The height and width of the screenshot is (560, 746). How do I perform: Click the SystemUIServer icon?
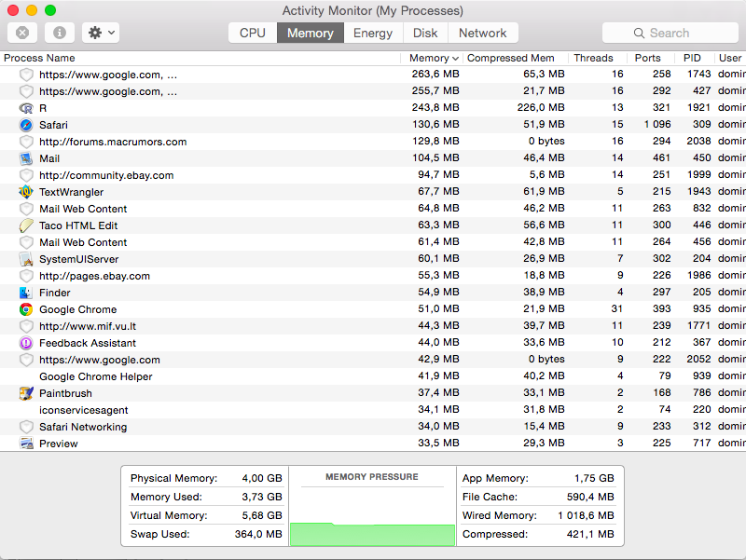coord(26,259)
